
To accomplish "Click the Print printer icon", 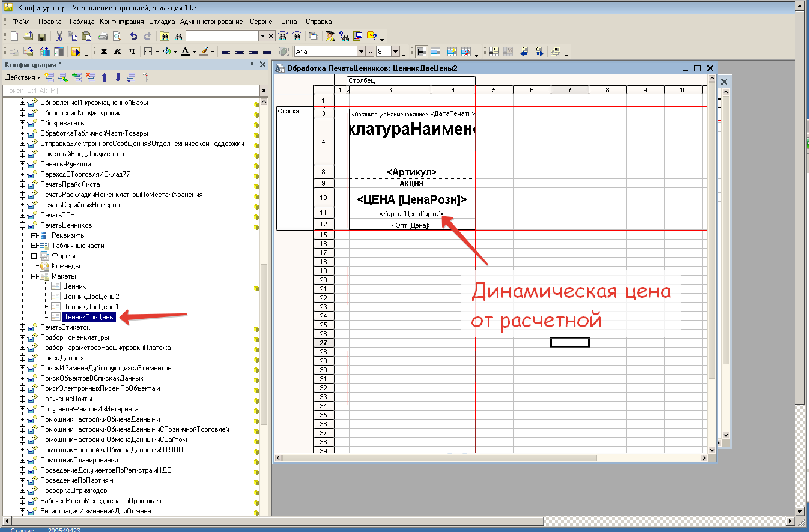I will (103, 36).
